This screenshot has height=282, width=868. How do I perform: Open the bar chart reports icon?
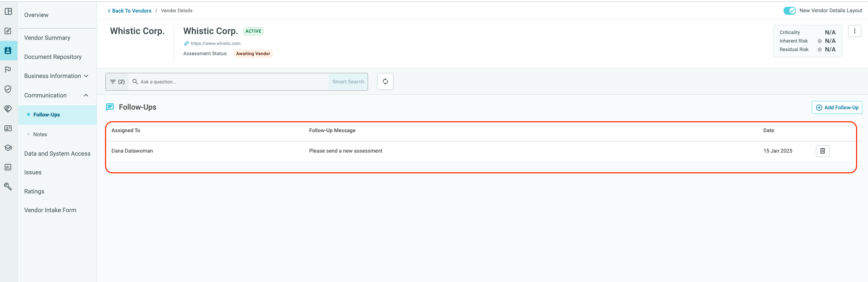click(8, 167)
